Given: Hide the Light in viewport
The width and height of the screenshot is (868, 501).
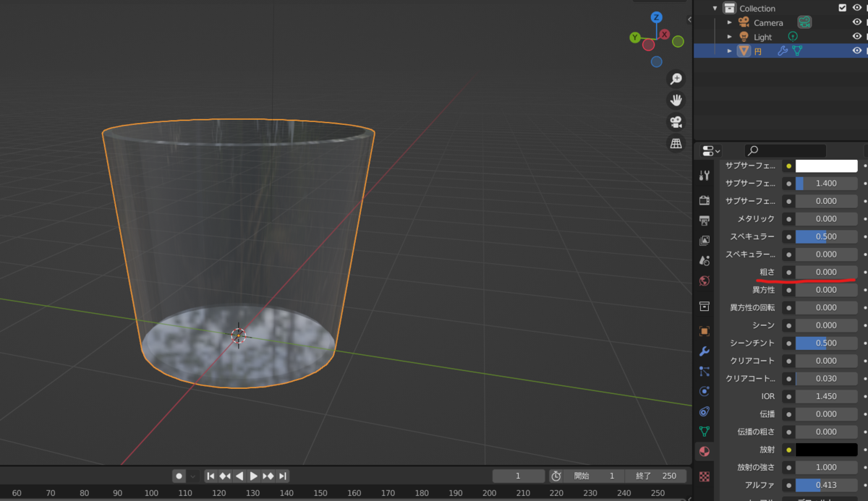Looking at the screenshot, I should tap(857, 36).
